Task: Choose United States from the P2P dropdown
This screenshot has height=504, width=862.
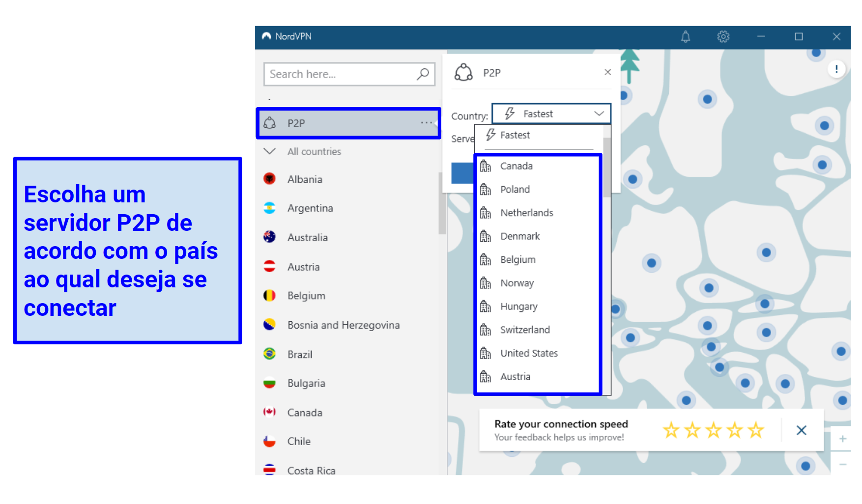Action: (539, 353)
